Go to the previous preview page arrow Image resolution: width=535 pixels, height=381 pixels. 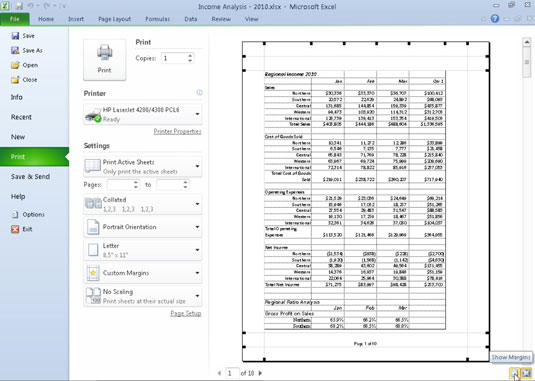[219, 373]
